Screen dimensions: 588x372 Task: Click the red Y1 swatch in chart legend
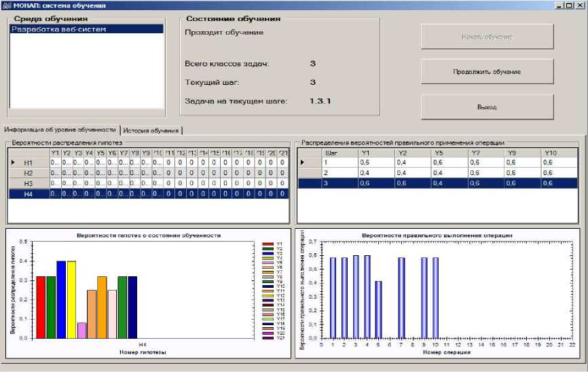pyautogui.click(x=265, y=244)
